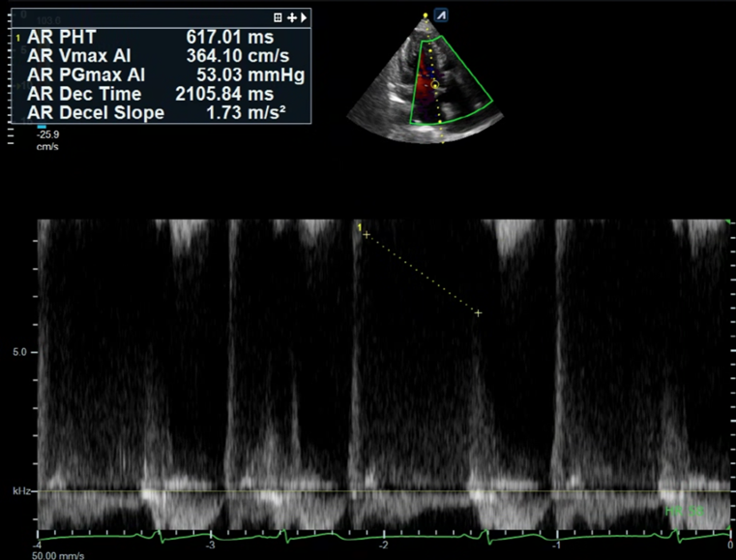Click the move cross icon in the measurement panel
The image size is (736, 560).
pyautogui.click(x=291, y=17)
